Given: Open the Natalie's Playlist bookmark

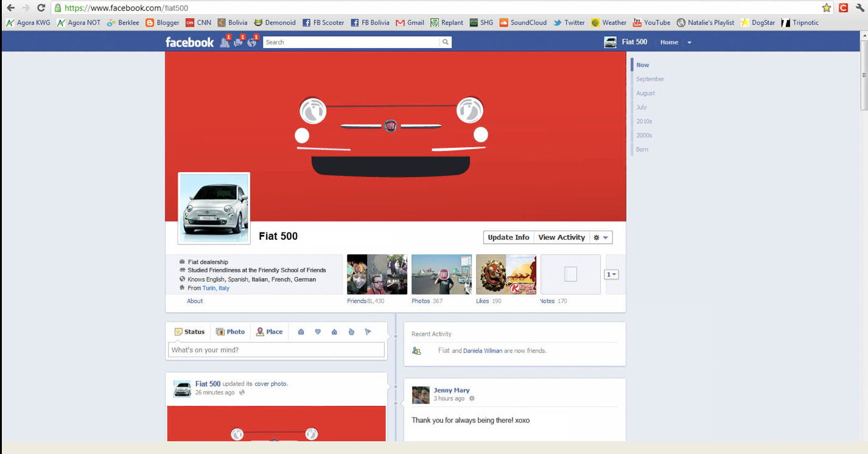Looking at the screenshot, I should pyautogui.click(x=705, y=23).
